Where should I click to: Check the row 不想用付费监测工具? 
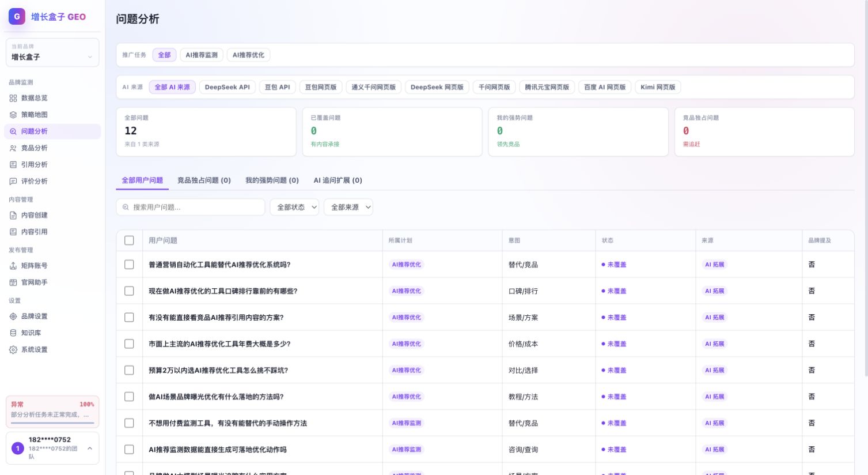pos(129,423)
